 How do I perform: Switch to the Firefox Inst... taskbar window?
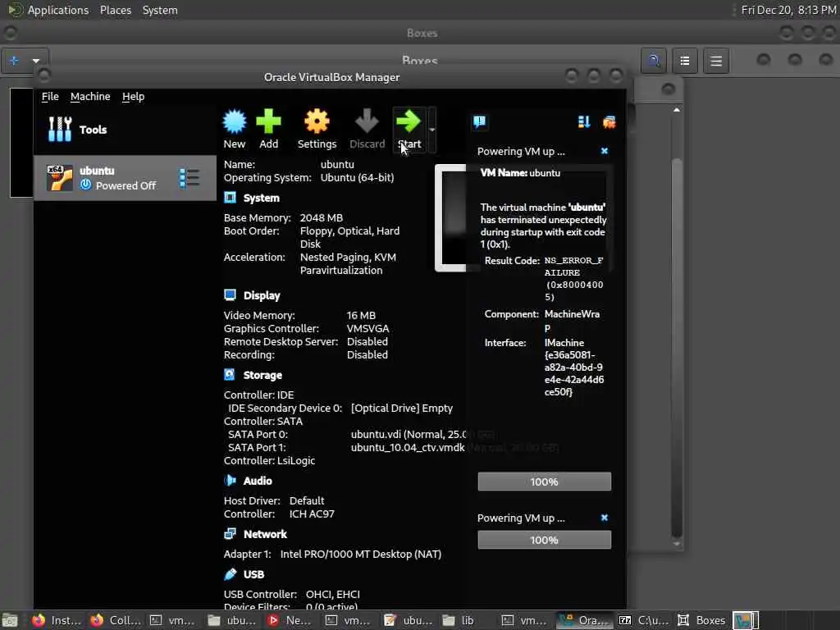click(x=57, y=620)
